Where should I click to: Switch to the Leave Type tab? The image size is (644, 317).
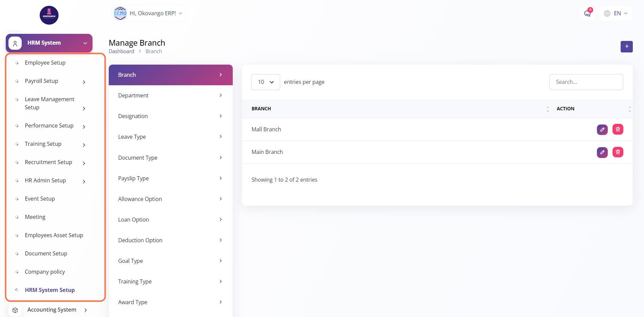pos(170,137)
